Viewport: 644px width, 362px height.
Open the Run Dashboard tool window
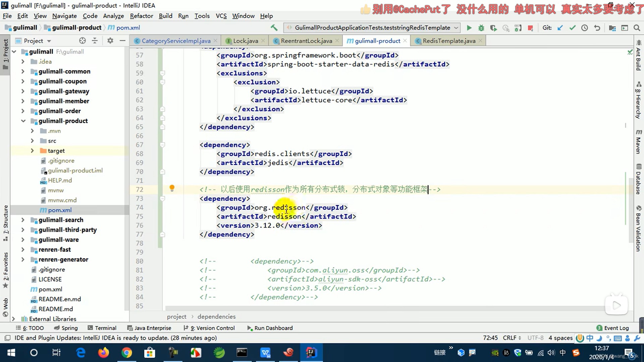point(270,328)
